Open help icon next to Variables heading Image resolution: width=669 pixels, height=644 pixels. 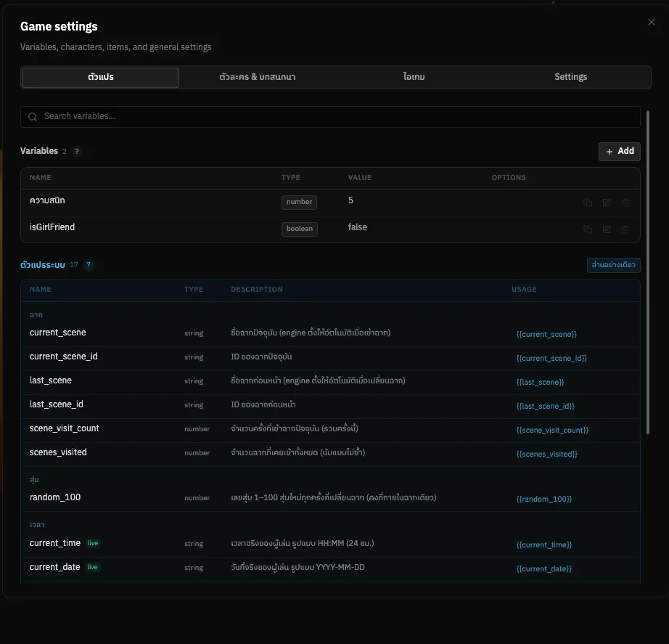click(77, 151)
